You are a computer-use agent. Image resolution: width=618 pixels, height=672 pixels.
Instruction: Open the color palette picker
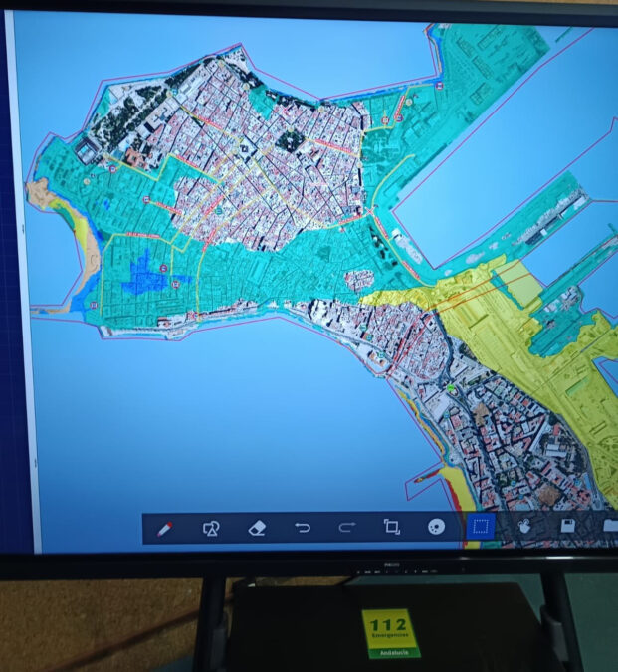tap(435, 528)
